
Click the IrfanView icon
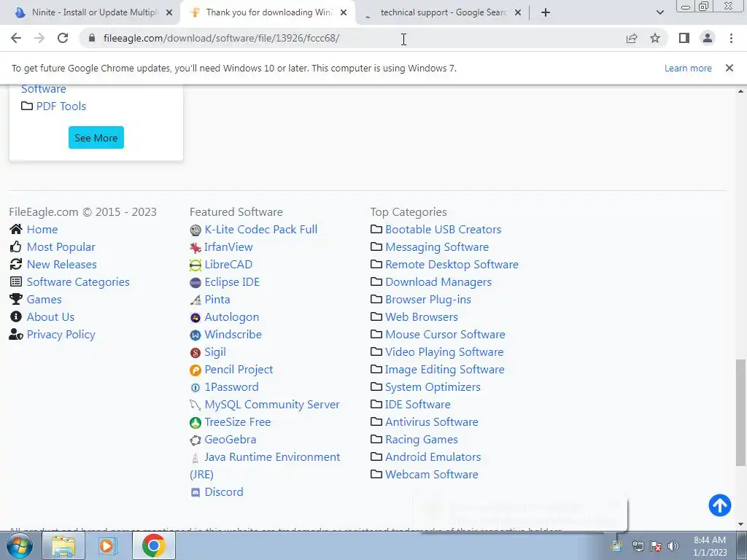pos(196,248)
